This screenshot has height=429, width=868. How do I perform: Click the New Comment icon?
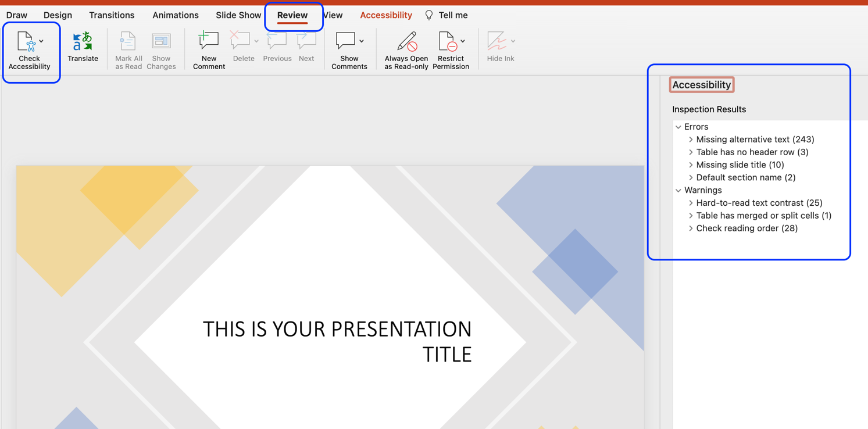208,49
